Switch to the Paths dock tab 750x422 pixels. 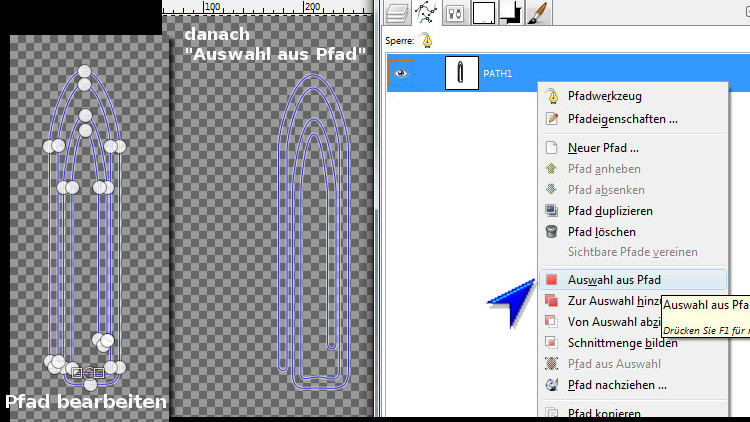tap(427, 12)
